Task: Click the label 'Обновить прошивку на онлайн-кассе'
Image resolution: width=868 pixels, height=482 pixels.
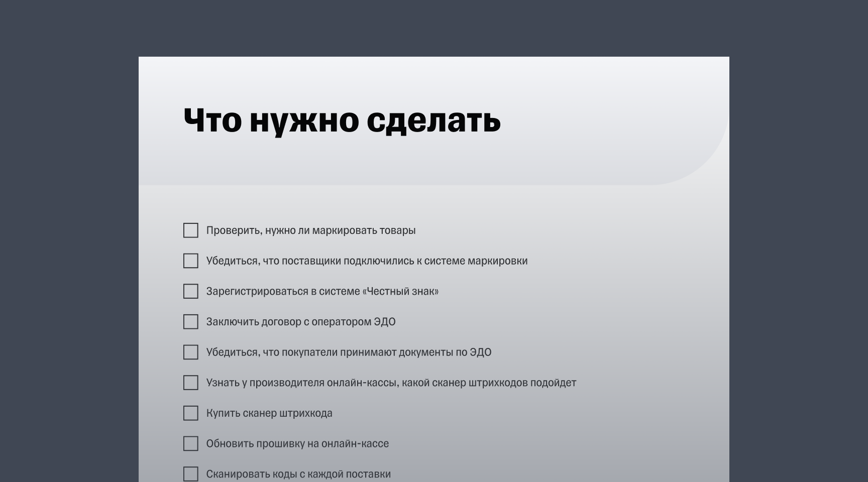Action: pos(297,444)
